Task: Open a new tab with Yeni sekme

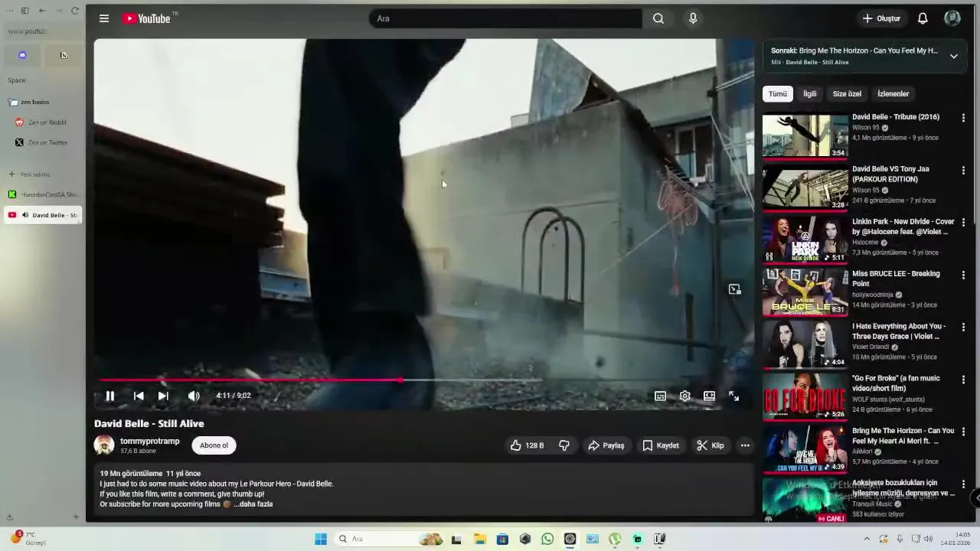Action: (29, 174)
